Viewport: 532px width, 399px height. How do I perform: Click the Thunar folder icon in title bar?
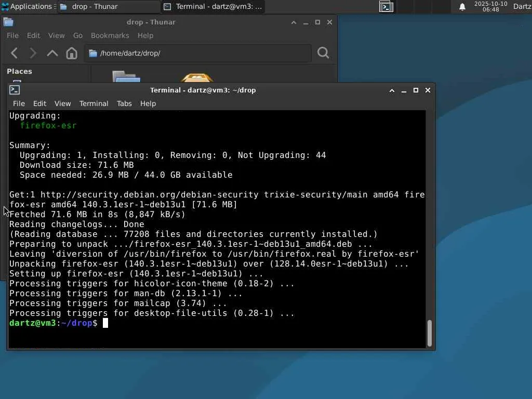pyautogui.click(x=8, y=22)
